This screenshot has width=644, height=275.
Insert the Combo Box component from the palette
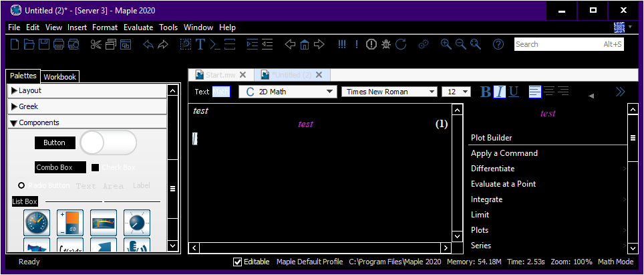60,167
